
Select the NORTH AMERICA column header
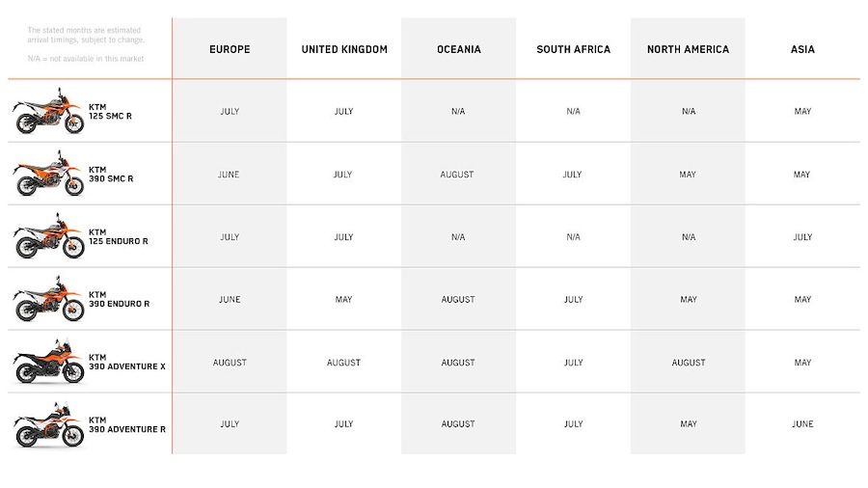(688, 49)
